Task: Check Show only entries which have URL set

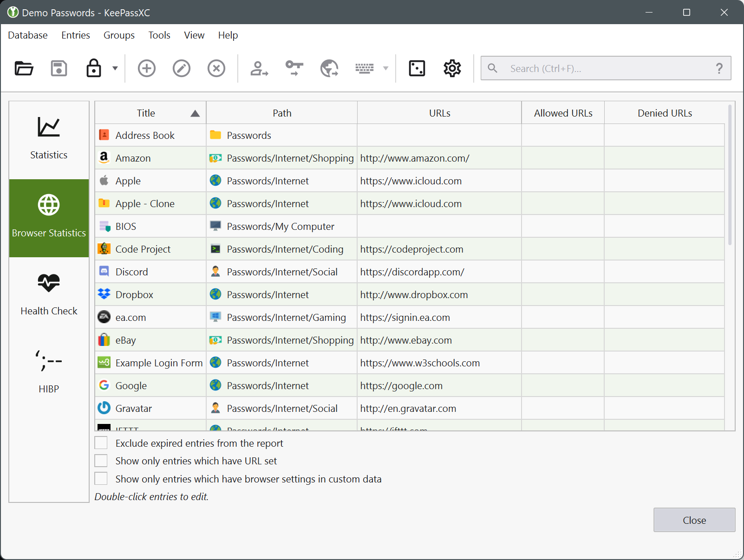Action: pyautogui.click(x=101, y=461)
